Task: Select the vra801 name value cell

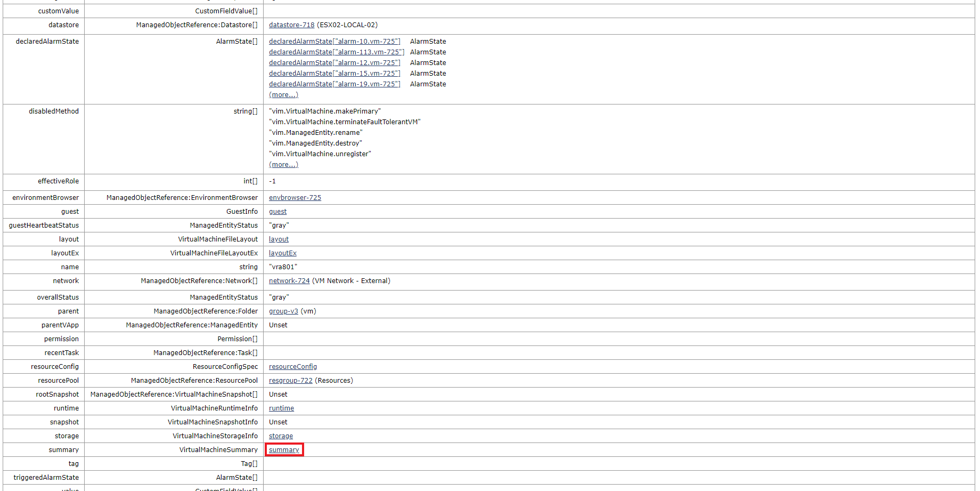Action: coord(283,267)
